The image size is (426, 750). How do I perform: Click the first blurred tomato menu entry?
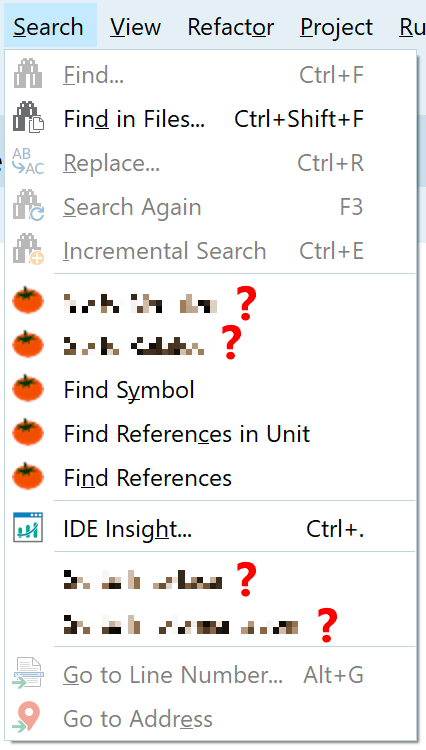point(210,302)
